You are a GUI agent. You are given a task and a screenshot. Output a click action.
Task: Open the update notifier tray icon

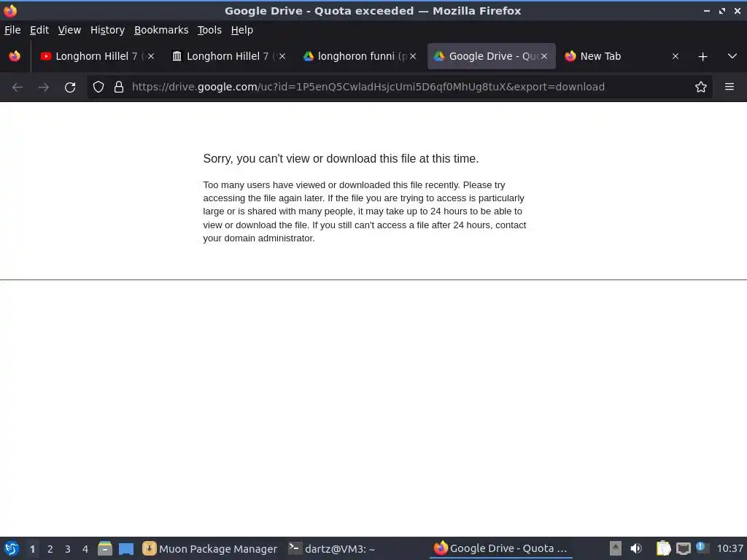701,548
